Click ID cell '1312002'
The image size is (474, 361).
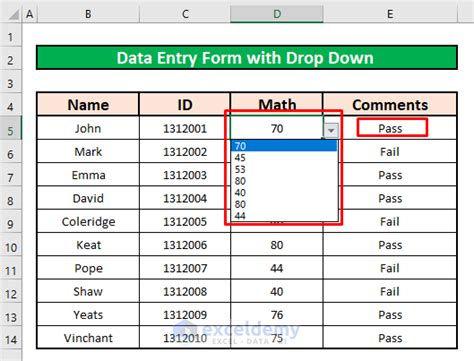(185, 151)
